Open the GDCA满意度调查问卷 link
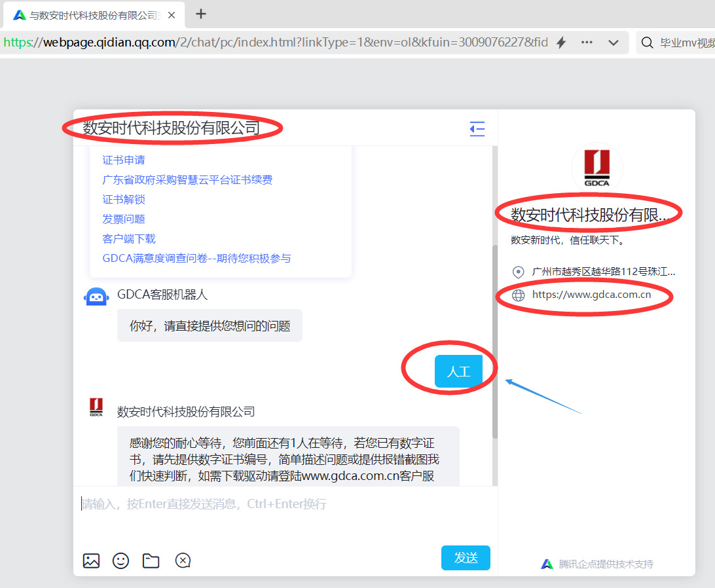This screenshot has width=715, height=588. (x=196, y=258)
